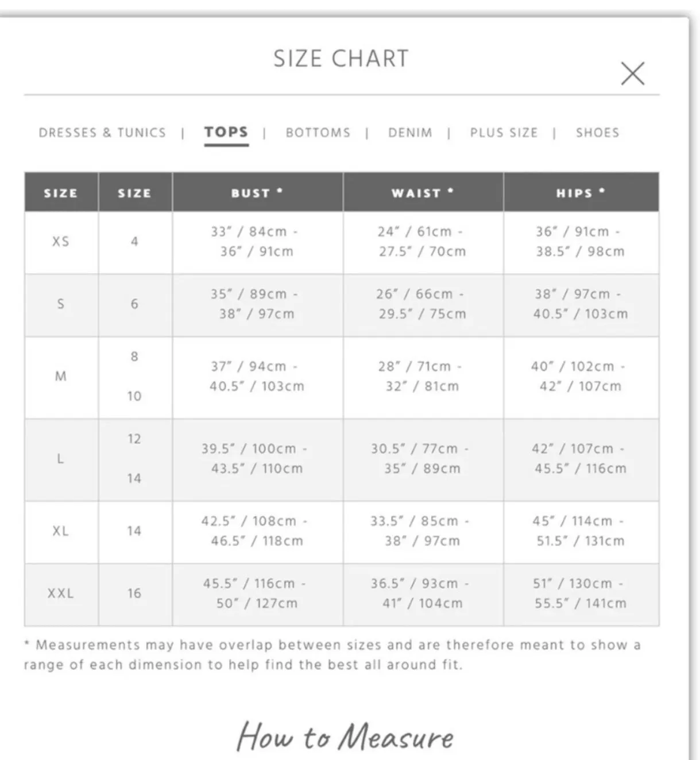The width and height of the screenshot is (700, 760).
Task: Select the Tops tab
Action: tap(226, 132)
